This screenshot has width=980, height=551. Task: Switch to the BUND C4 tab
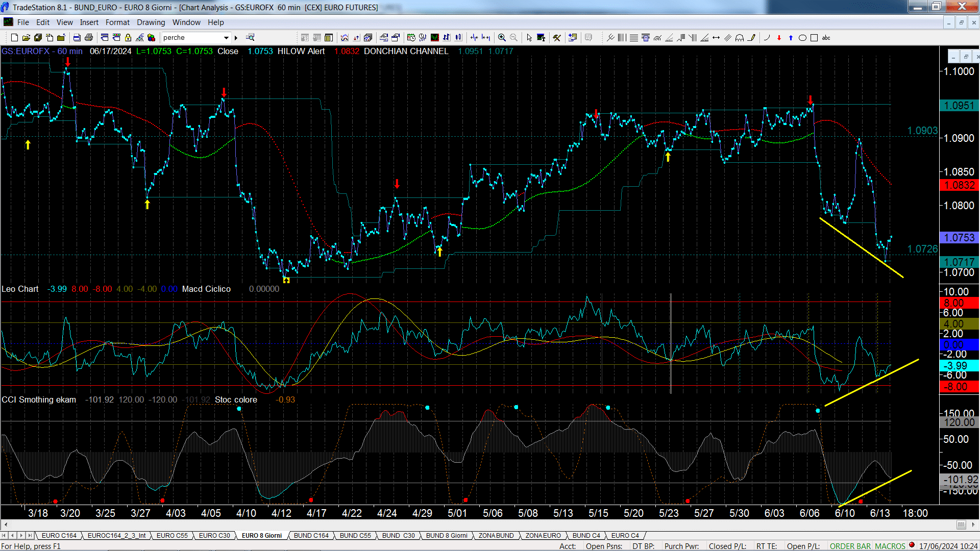point(586,536)
